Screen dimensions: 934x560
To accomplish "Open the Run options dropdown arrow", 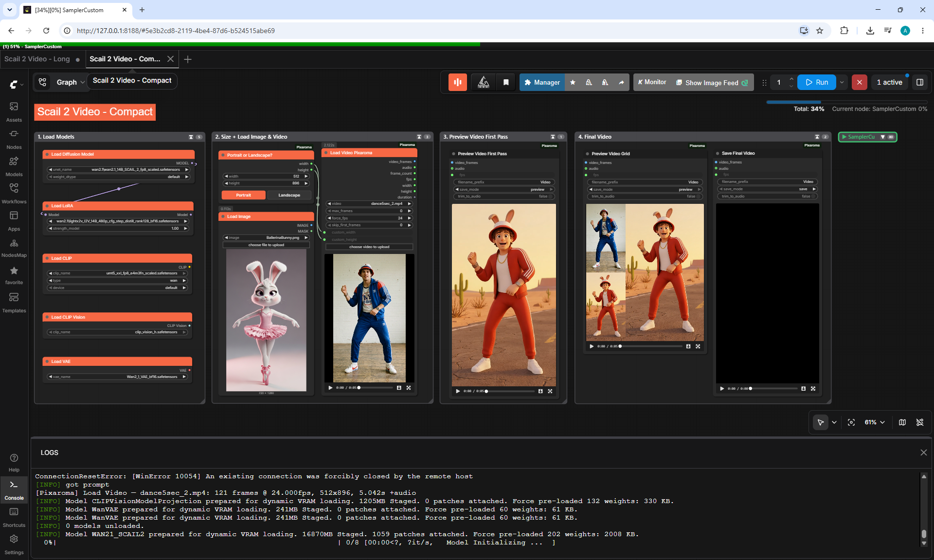I will click(842, 82).
